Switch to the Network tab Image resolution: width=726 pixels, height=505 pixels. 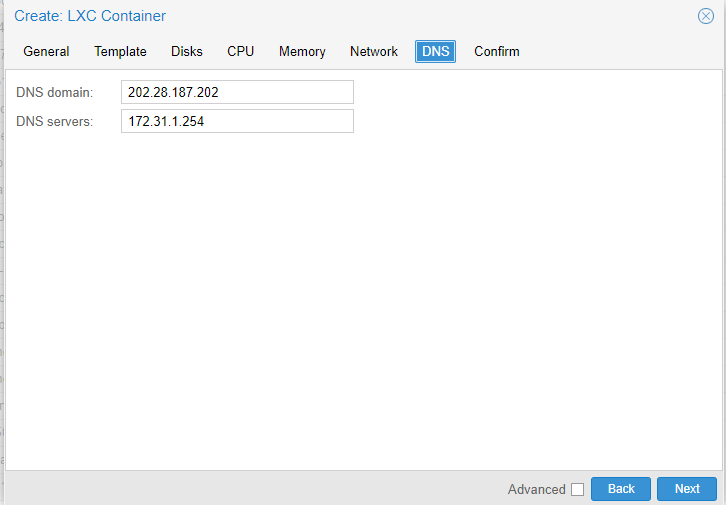pyautogui.click(x=374, y=51)
